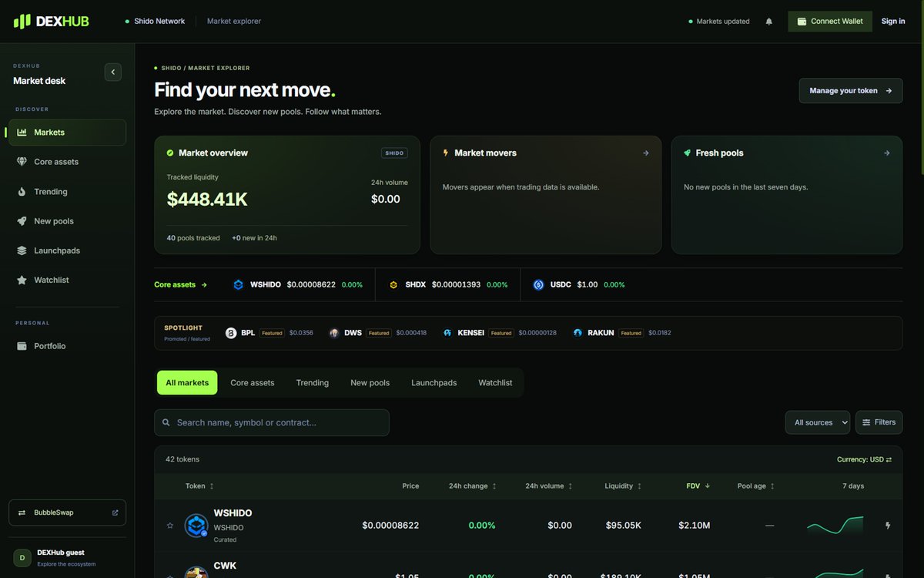Viewport: 924px width, 578px height.
Task: Open the Filters button
Action: tap(879, 422)
